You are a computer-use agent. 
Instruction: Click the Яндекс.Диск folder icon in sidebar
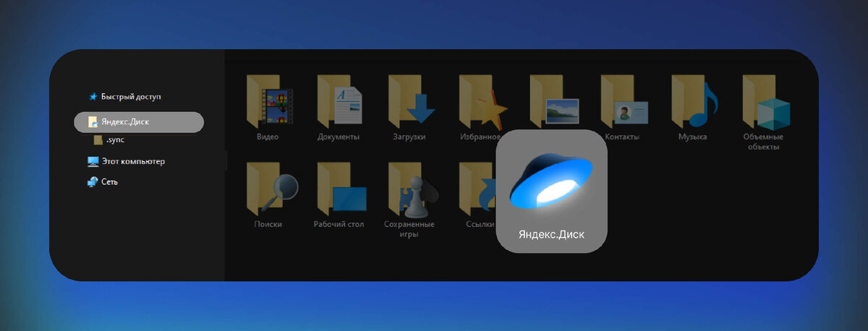[93, 122]
